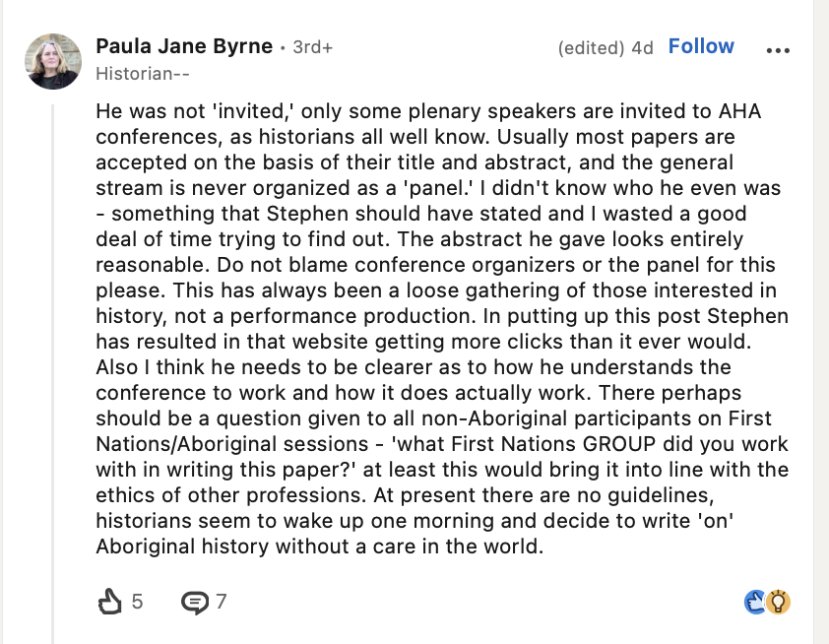Click the word GROUP in the comment

pyautogui.click(x=619, y=443)
